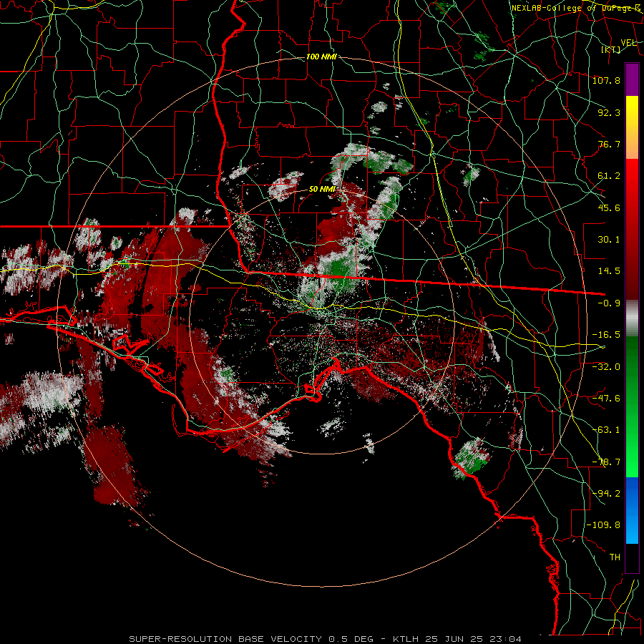This screenshot has height=644, width=644.
Task: Click the 107.8 velocity scale value
Action: point(606,80)
